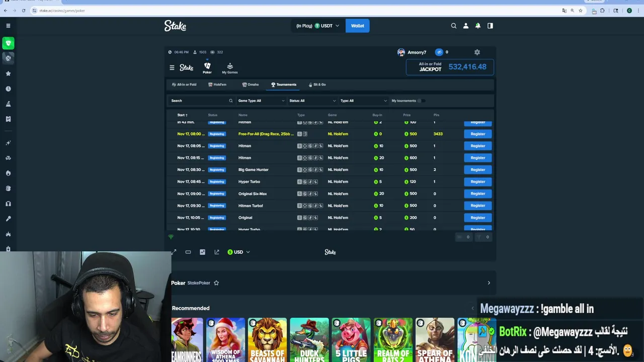
Task: Add StakePoker to favourites with star icon
Action: click(216, 283)
